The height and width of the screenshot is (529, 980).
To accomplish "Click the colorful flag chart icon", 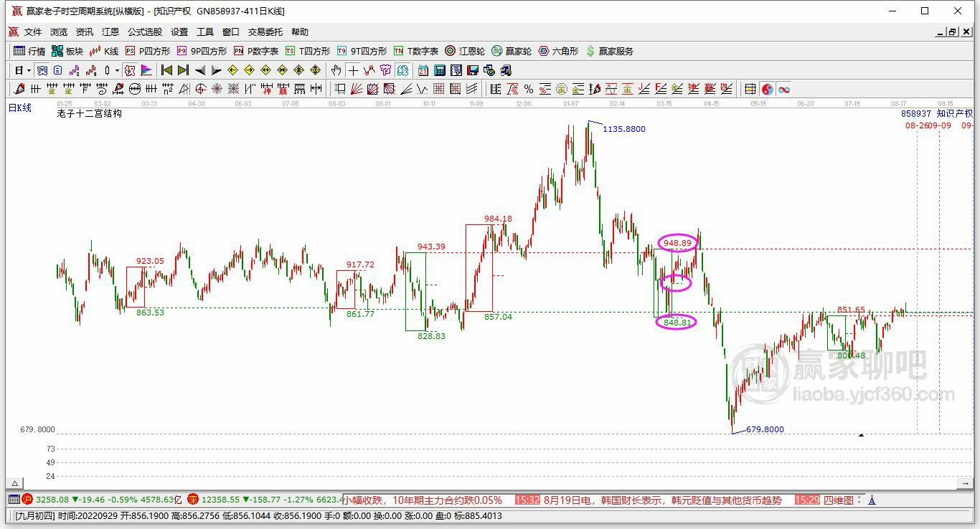I will (x=146, y=70).
